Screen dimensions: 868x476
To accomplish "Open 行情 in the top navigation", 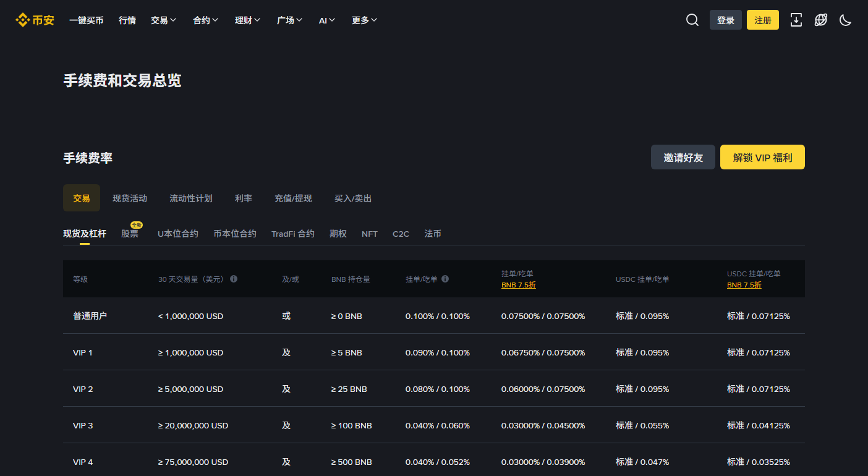I will 127,20.
